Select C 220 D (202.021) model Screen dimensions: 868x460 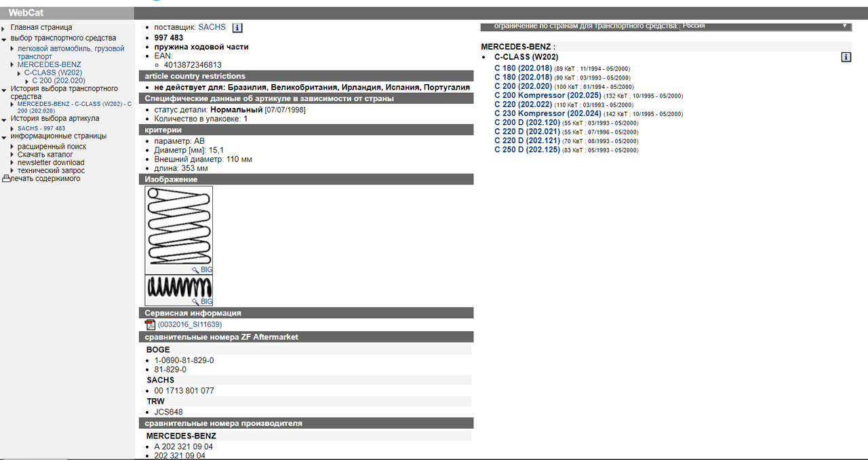[x=527, y=132]
